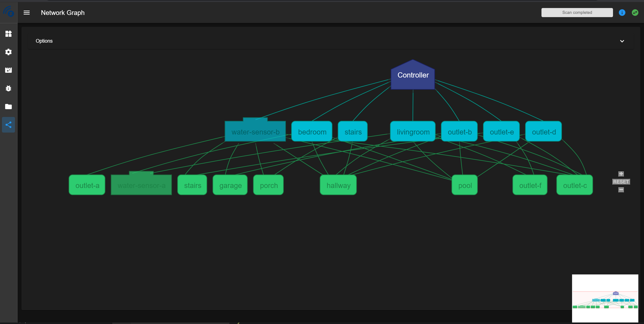This screenshot has width=644, height=324.
Task: Open the Settings gear page
Action: pos(8,52)
